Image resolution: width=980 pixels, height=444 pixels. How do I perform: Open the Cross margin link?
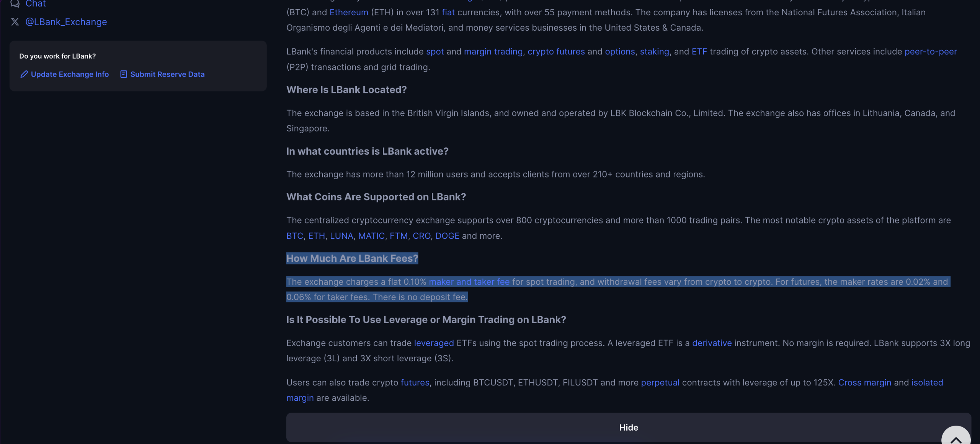[864, 383]
